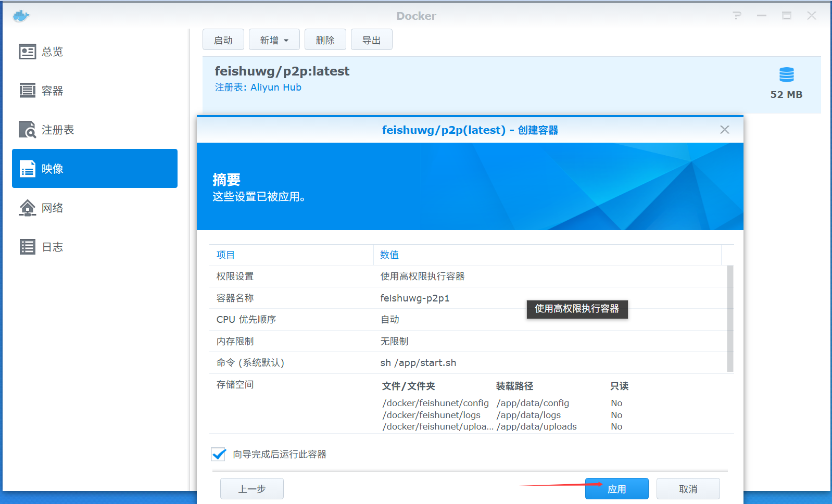This screenshot has width=832, height=504.
Task: Click the 内存限制 row label
Action: 235,342
